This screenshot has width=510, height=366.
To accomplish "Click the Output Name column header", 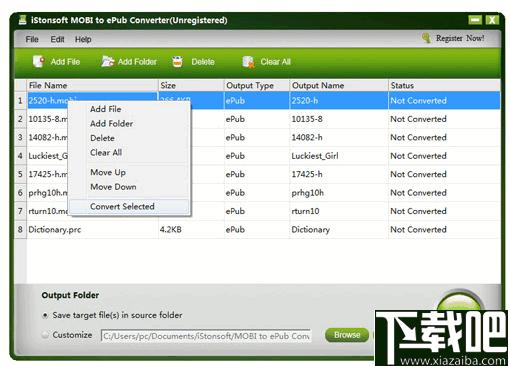I will 339,86.
